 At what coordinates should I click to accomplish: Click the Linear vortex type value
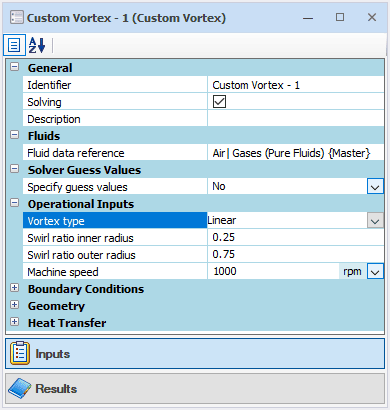(x=222, y=220)
